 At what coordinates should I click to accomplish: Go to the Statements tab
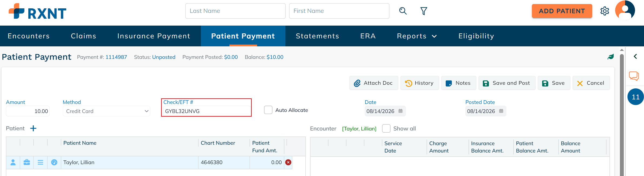pos(318,36)
